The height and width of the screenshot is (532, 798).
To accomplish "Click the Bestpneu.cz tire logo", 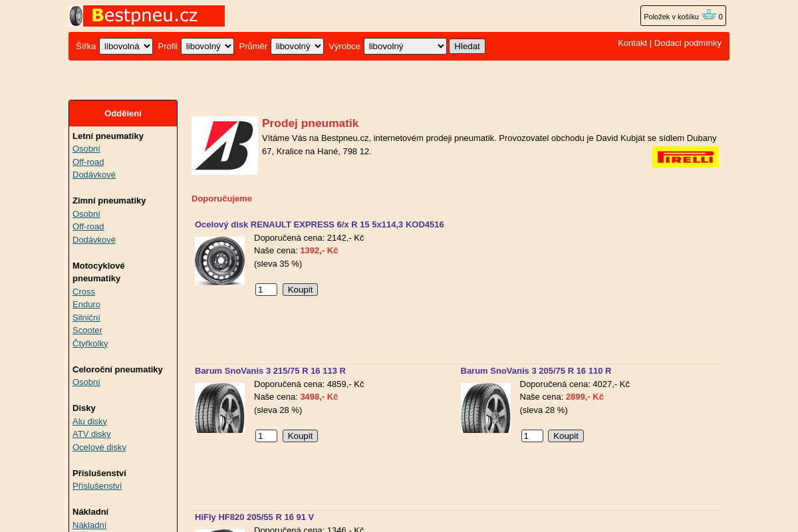I will [x=146, y=16].
